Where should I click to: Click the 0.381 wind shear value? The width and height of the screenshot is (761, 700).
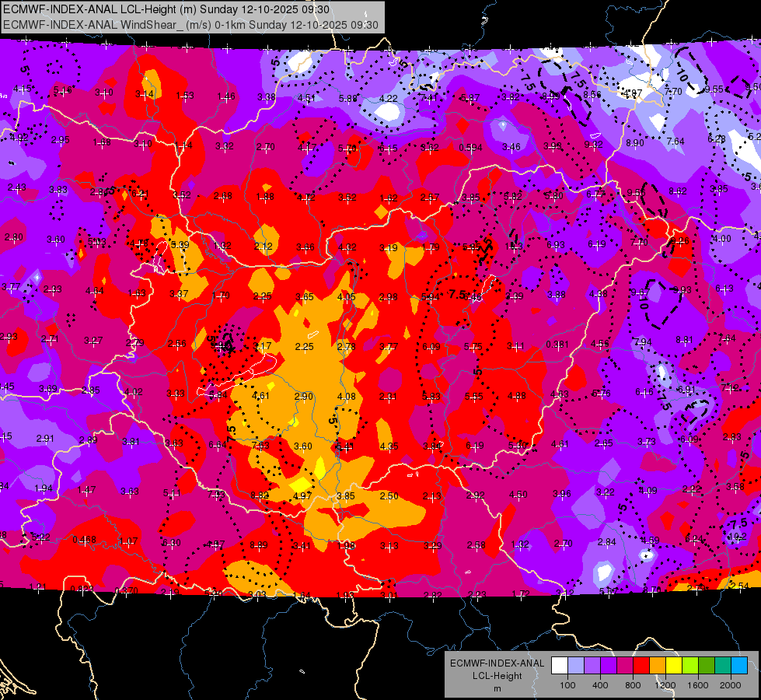557,345
